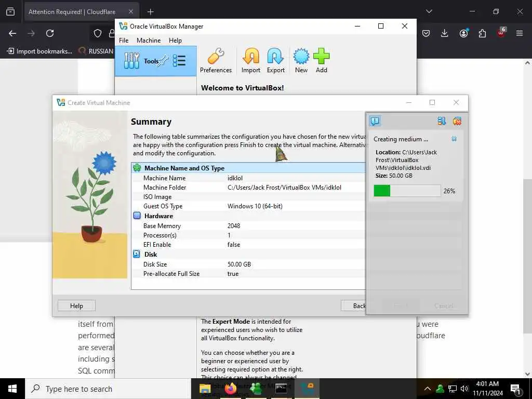Screen dimensions: 532x399
Task: Open the Windows notification center icon
Action: pyautogui.click(x=516, y=389)
